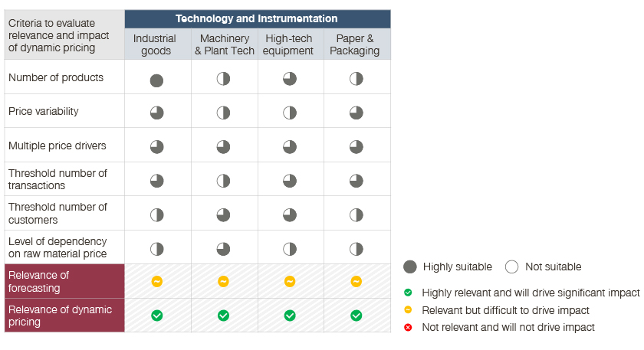Click the green Highly relevant legend icon
Screen dimensions: 644x350
coord(408,293)
